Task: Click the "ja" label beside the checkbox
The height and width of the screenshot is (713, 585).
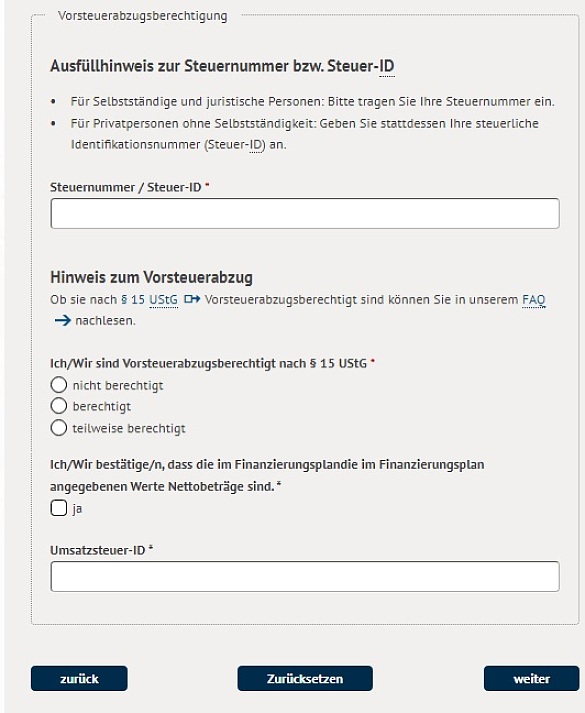Action: point(77,509)
